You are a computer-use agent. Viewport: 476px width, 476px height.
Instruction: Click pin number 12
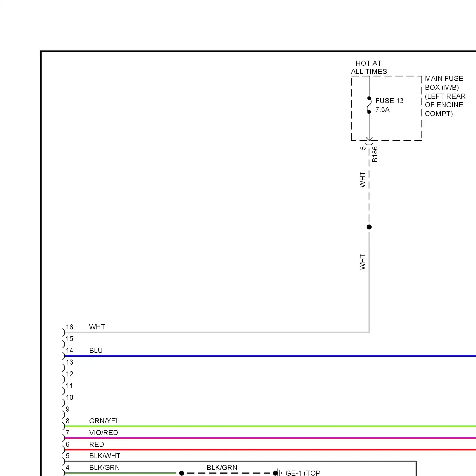point(69,374)
